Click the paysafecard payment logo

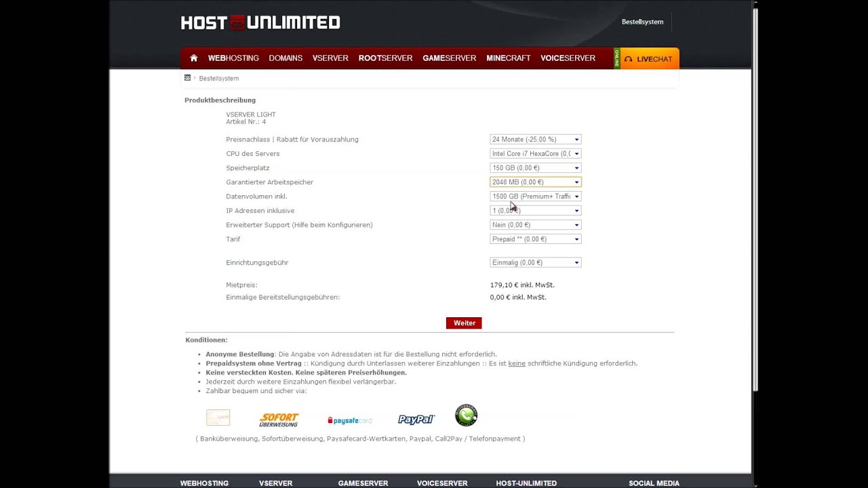349,420
